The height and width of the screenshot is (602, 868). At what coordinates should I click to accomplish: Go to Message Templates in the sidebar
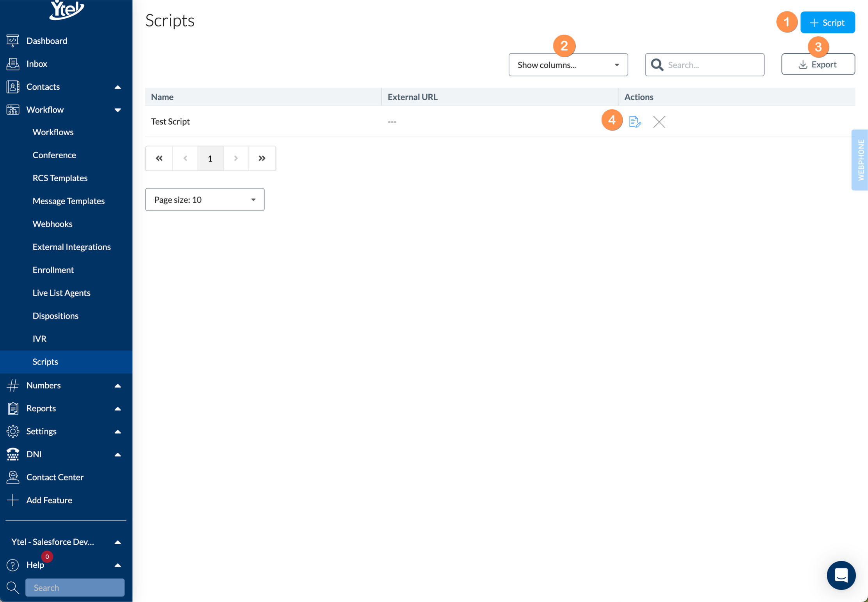coord(69,201)
